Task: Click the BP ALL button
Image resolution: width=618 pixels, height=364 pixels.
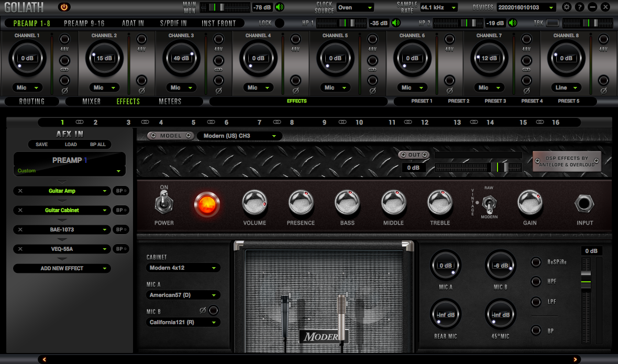Action: (x=98, y=145)
